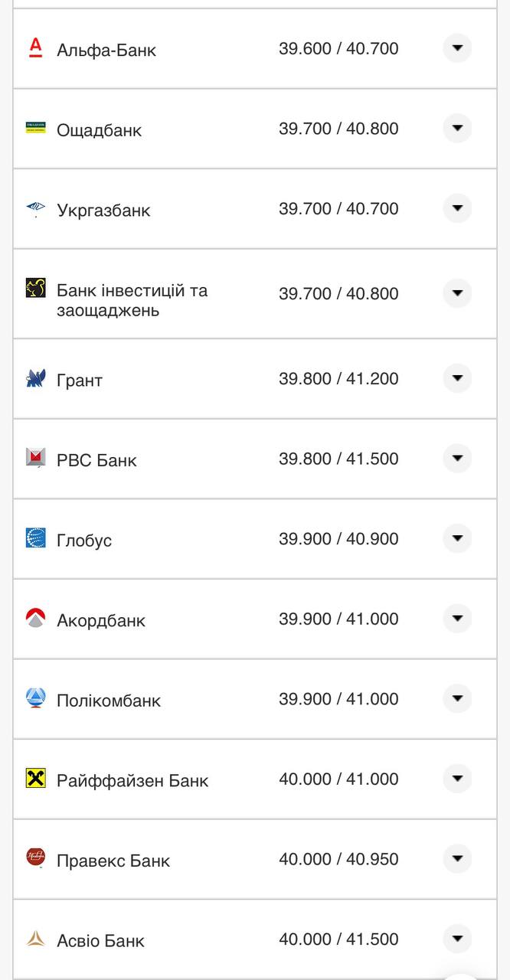Screen dimensions: 510x980
Task: Select the Ощадбанк logo icon
Action: (35, 129)
